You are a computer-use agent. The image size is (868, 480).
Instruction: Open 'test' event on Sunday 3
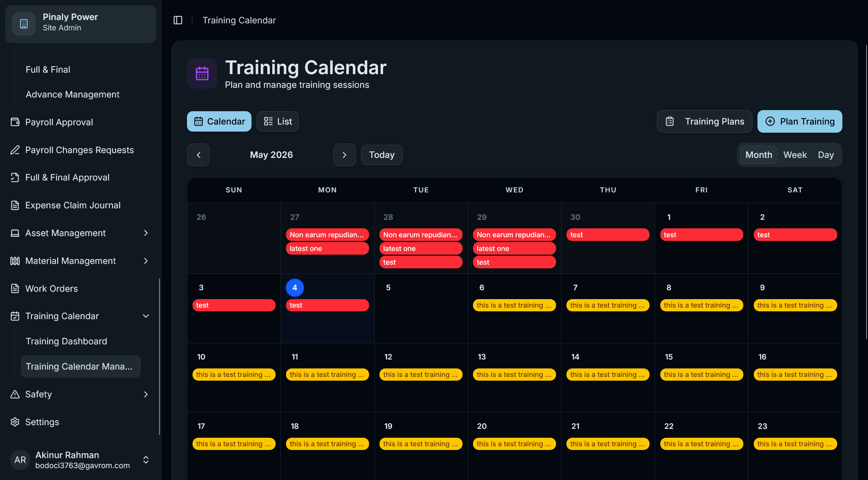click(x=234, y=305)
